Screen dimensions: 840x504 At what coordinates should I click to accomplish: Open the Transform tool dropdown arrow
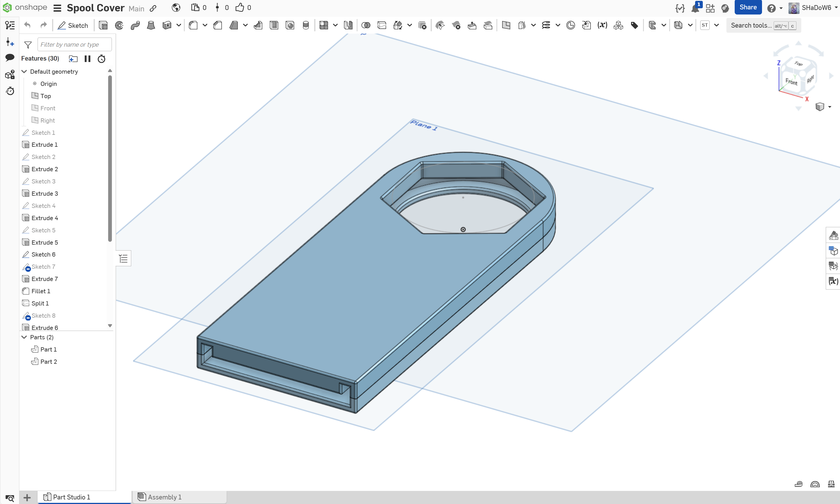coord(410,26)
